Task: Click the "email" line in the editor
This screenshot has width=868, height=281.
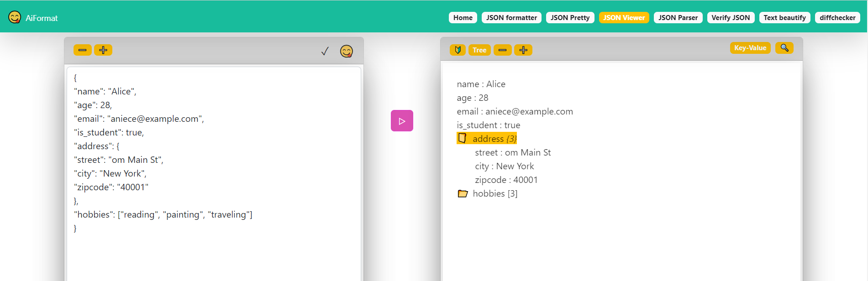Action: [139, 119]
